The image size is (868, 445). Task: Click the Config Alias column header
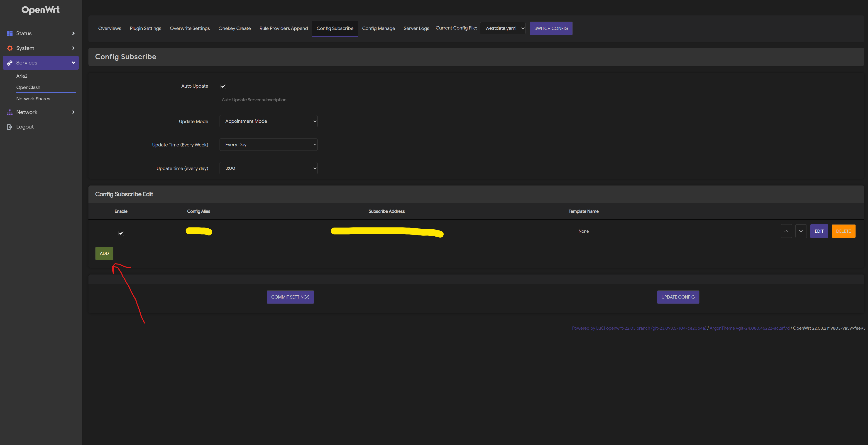(x=198, y=211)
